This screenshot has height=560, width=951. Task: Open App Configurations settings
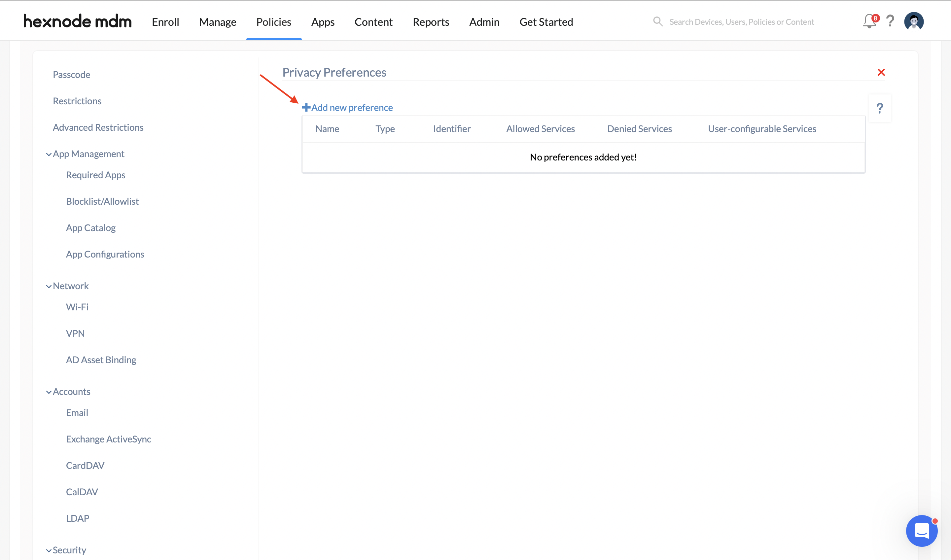[105, 254]
